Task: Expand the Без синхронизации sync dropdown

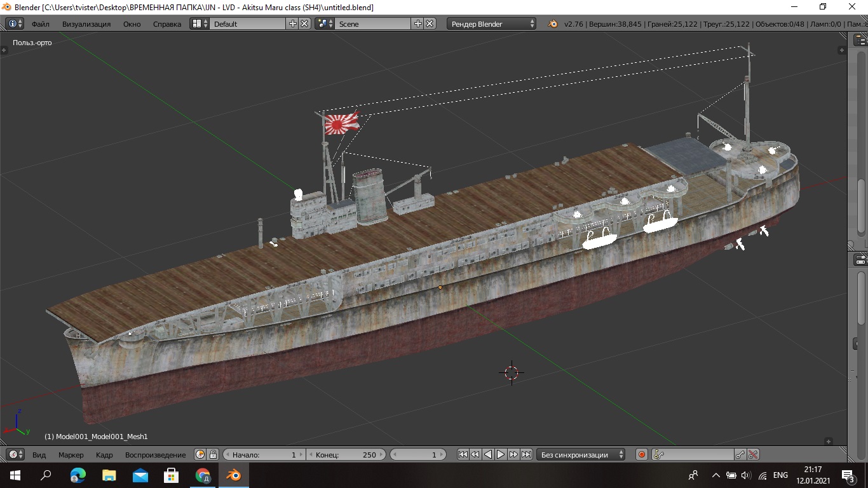Action: click(580, 455)
